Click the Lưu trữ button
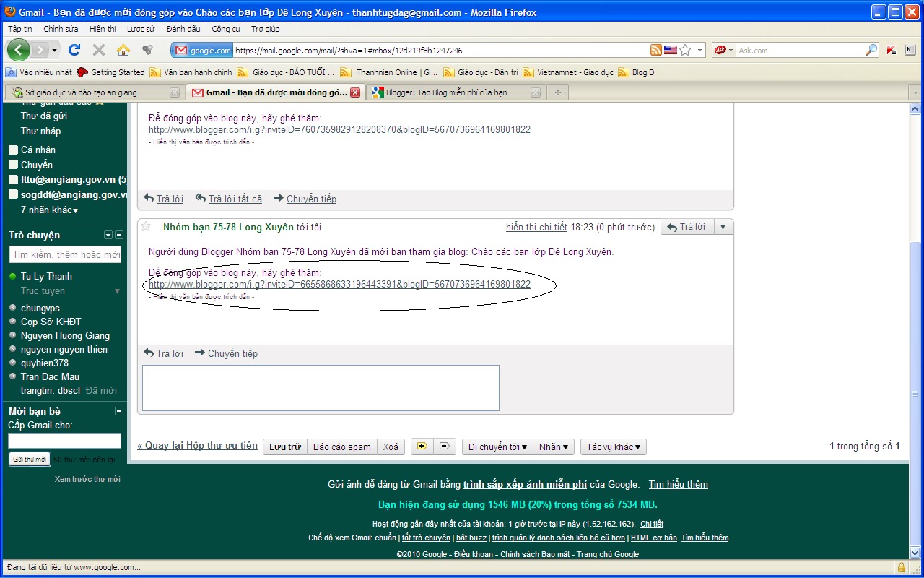Image resolution: width=924 pixels, height=578 pixels. pos(285,447)
